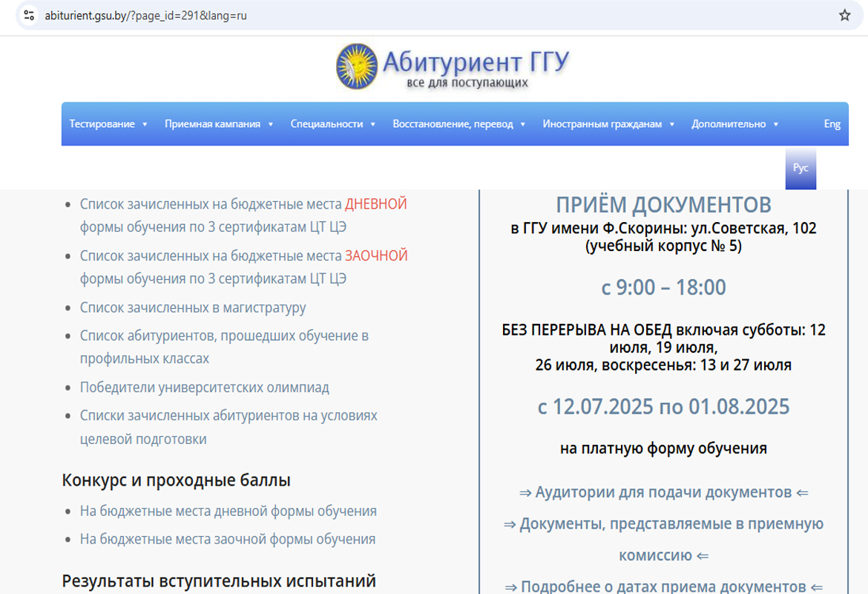Click the bookmark star icon in address bar

click(x=844, y=15)
